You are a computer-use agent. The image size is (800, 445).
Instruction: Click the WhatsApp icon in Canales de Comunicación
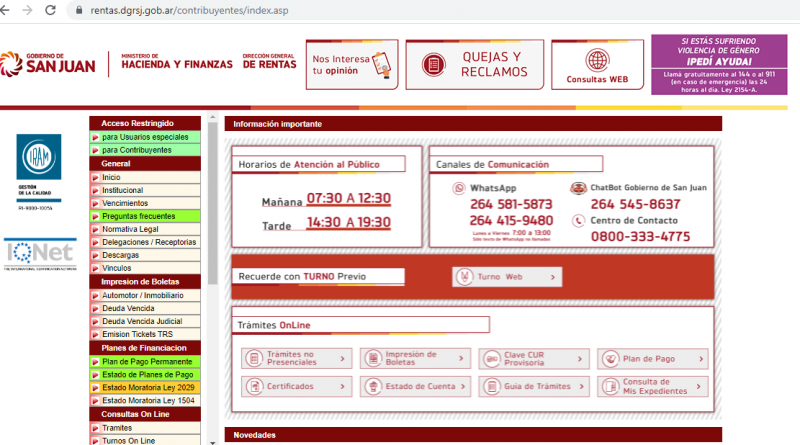tap(460, 188)
